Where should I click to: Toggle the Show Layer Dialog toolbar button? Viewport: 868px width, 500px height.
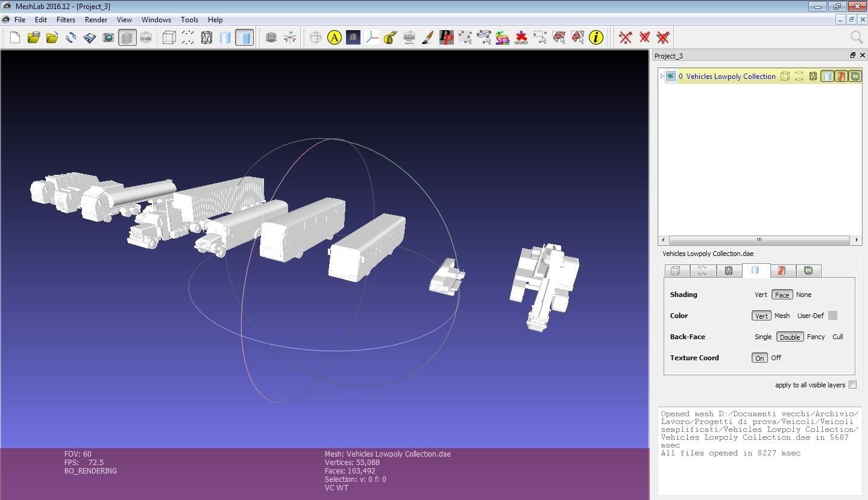(127, 37)
